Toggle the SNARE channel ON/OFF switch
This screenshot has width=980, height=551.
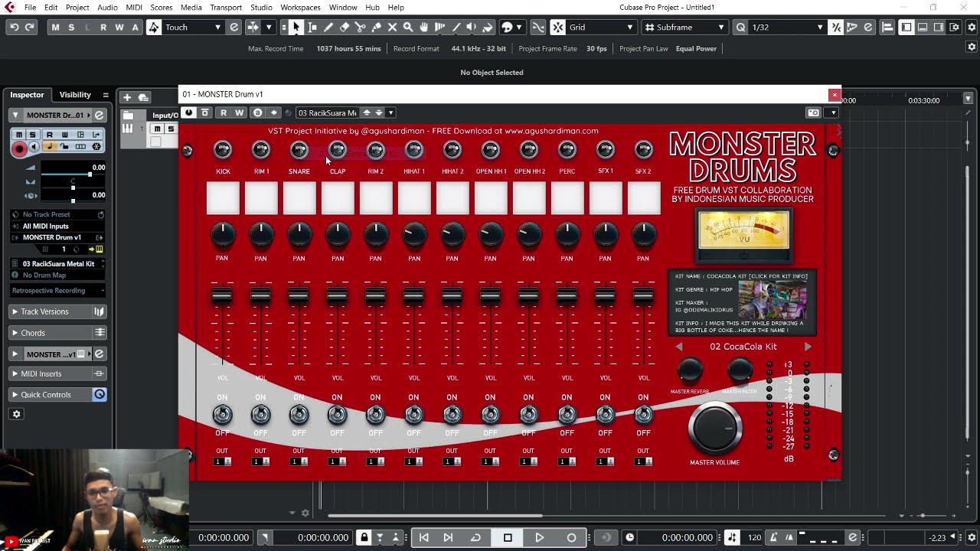pos(299,415)
